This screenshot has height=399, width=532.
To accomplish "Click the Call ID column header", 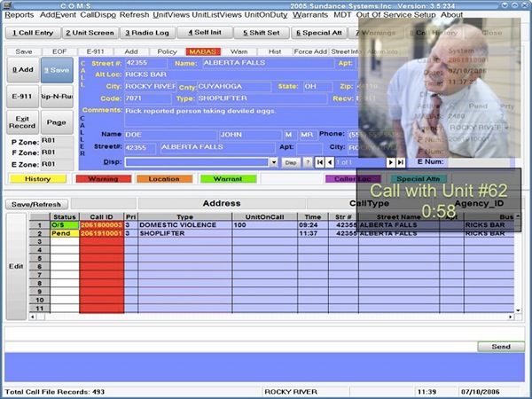I will coord(101,217).
